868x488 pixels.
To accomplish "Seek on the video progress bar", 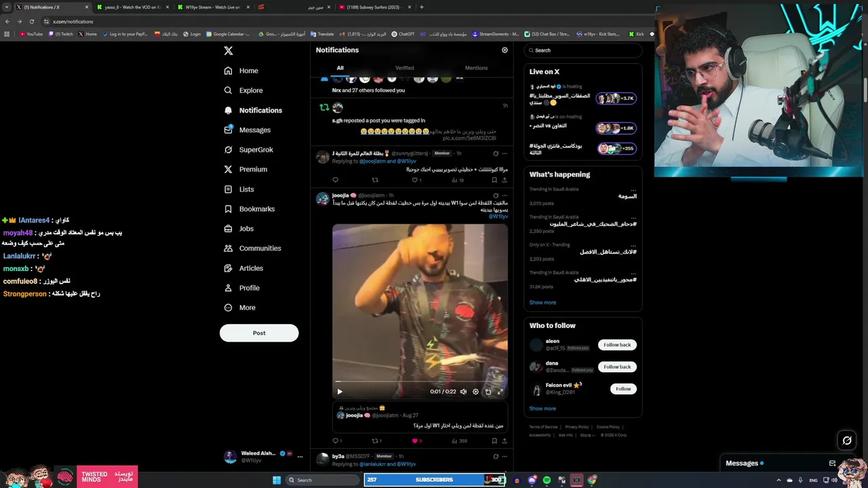I will [x=420, y=382].
